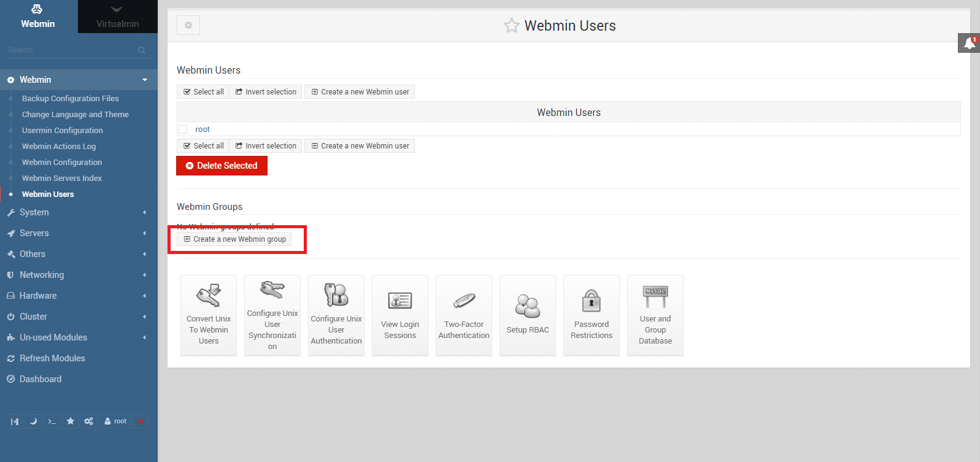Click the module configuration gear button
The height and width of the screenshot is (462, 980).
pyautogui.click(x=188, y=25)
